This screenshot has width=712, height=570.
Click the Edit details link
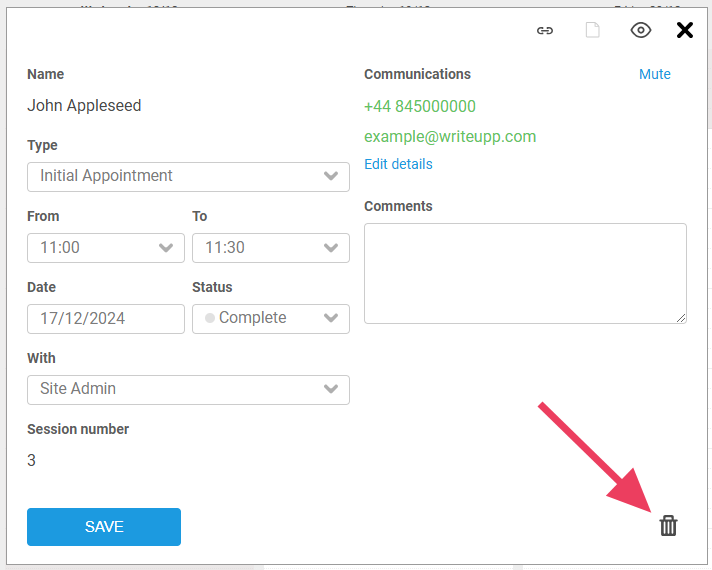tap(398, 164)
